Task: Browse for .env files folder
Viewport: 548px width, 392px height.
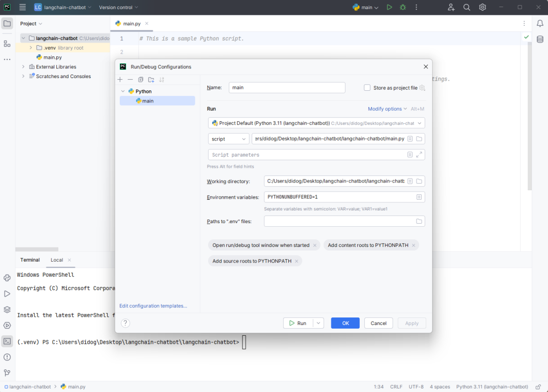Action: click(419, 221)
